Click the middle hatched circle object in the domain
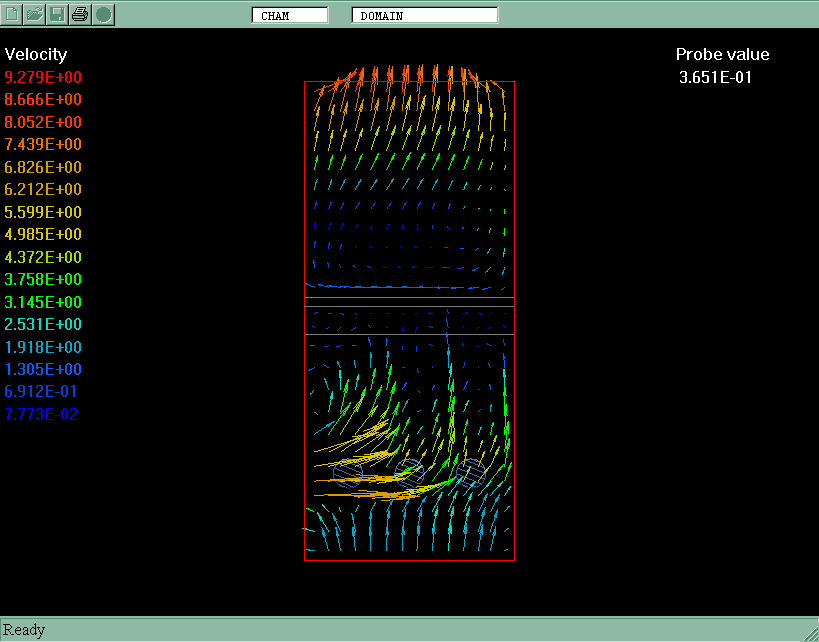 tap(409, 471)
